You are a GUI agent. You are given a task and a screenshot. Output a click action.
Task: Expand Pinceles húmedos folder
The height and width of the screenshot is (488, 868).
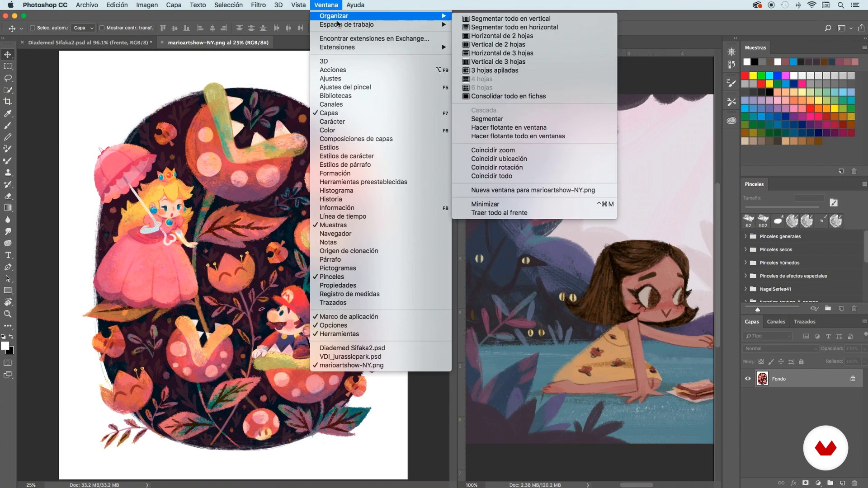(745, 263)
